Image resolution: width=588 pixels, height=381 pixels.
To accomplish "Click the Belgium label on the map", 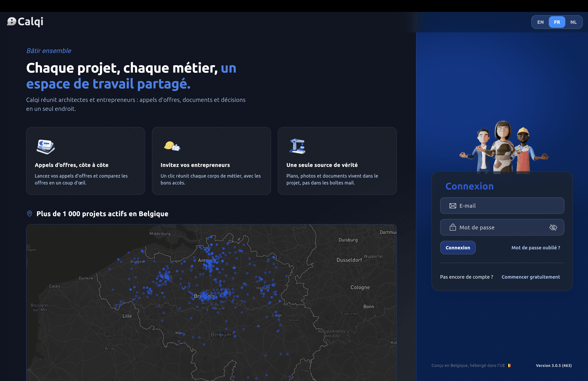I will point(221,335).
